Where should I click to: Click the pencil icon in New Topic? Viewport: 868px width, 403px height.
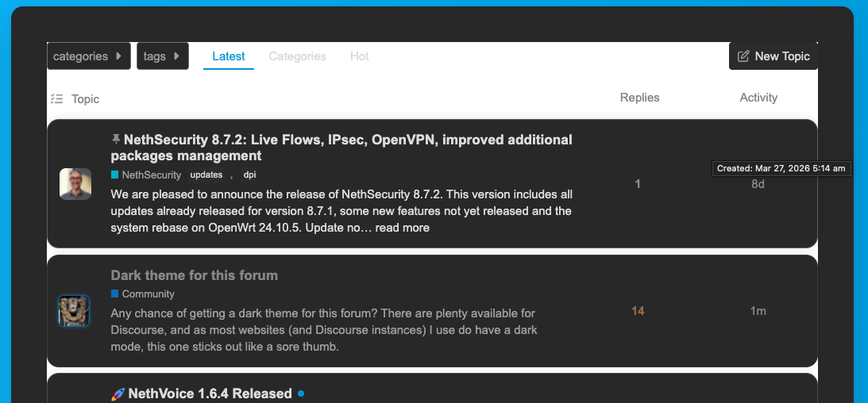tap(743, 56)
